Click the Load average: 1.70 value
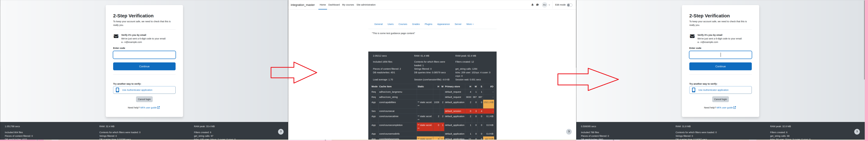This screenshot has width=868, height=141. [x=383, y=80]
